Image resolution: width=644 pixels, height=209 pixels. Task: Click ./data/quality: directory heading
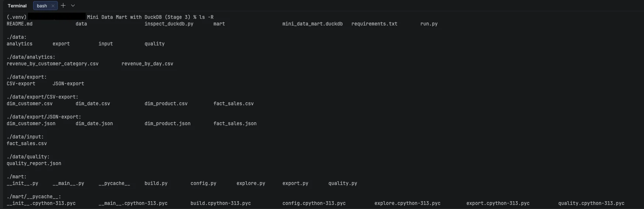point(28,157)
